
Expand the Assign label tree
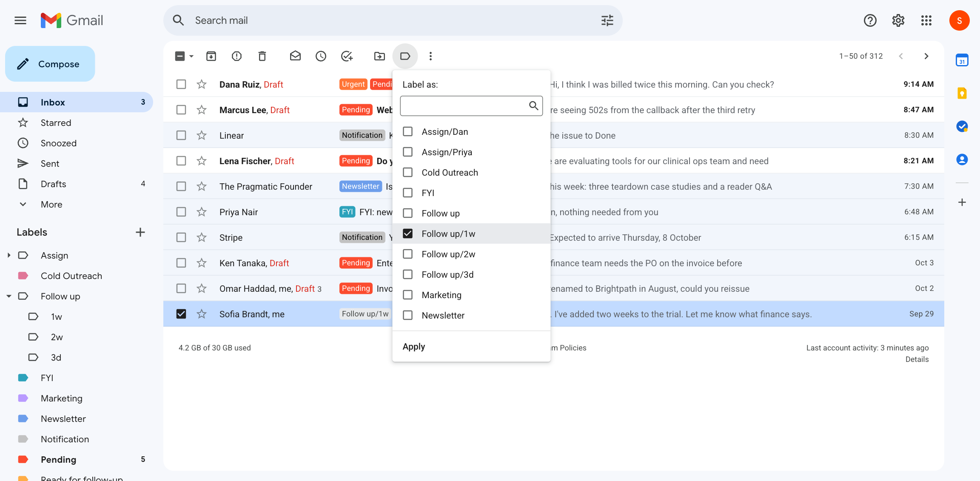9,255
